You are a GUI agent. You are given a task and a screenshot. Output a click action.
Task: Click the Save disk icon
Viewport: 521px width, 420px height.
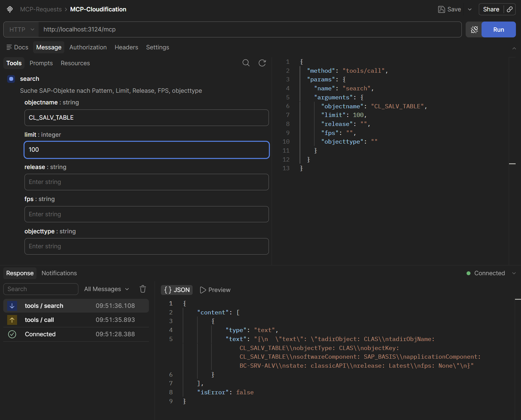[441, 9]
